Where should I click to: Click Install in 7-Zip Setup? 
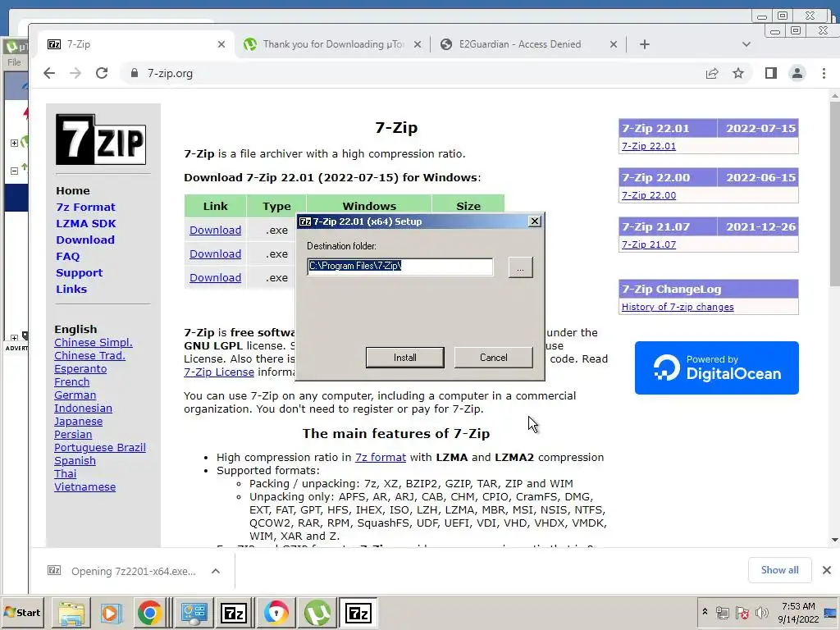405,358
